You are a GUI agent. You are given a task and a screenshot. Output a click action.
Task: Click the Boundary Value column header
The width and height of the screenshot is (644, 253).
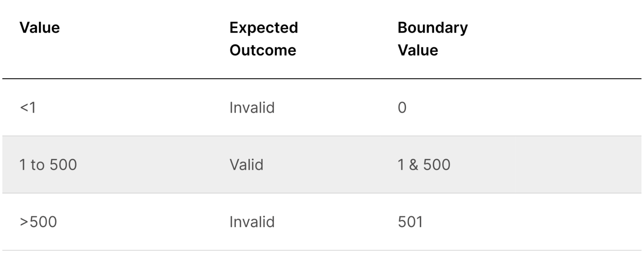pos(432,39)
